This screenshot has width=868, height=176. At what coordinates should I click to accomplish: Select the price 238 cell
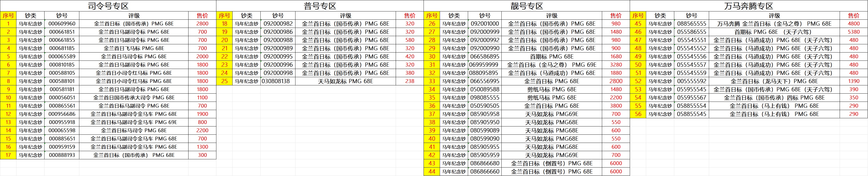[410, 81]
